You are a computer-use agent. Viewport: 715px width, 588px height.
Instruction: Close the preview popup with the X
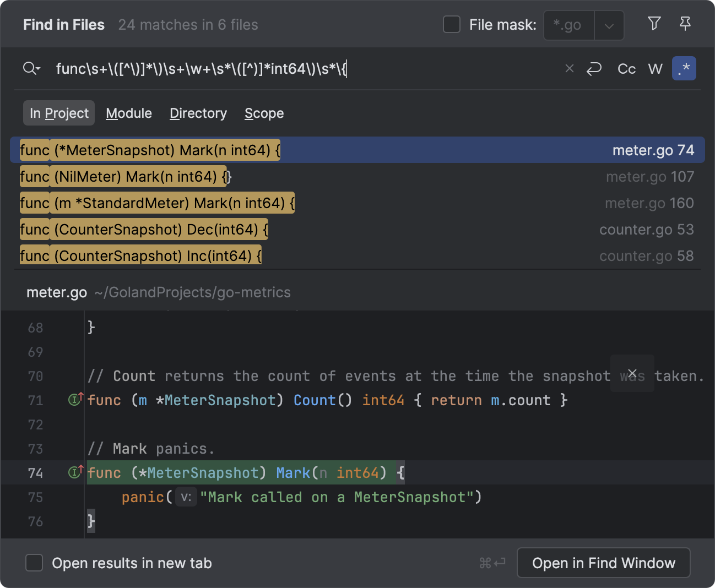point(632,373)
